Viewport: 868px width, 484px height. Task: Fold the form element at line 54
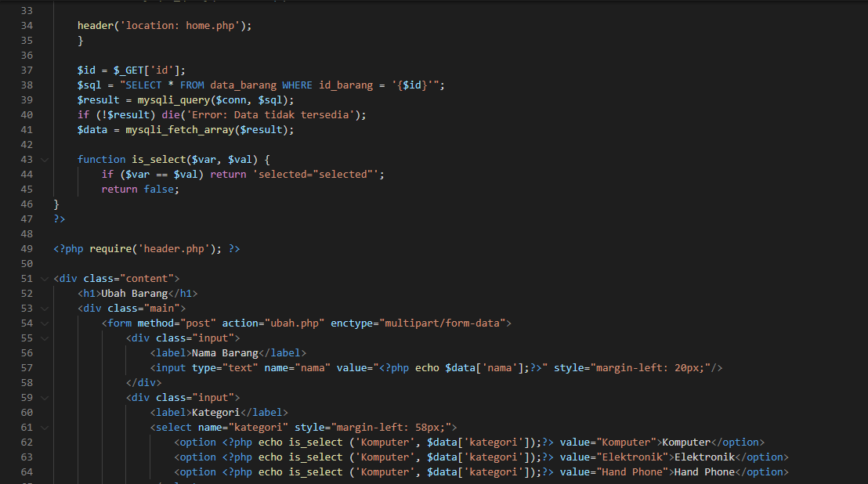point(44,323)
